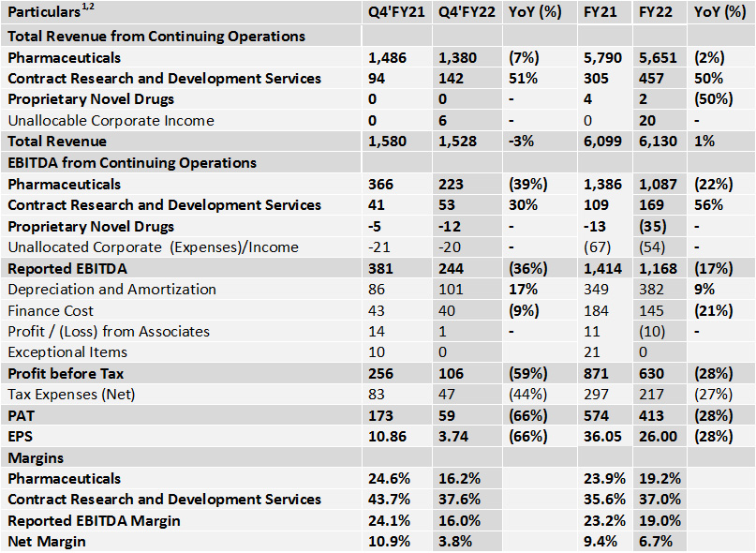Select Total Revenue Q4'FY21 value 1,580
Screen dimensions: 756x553
pos(387,142)
